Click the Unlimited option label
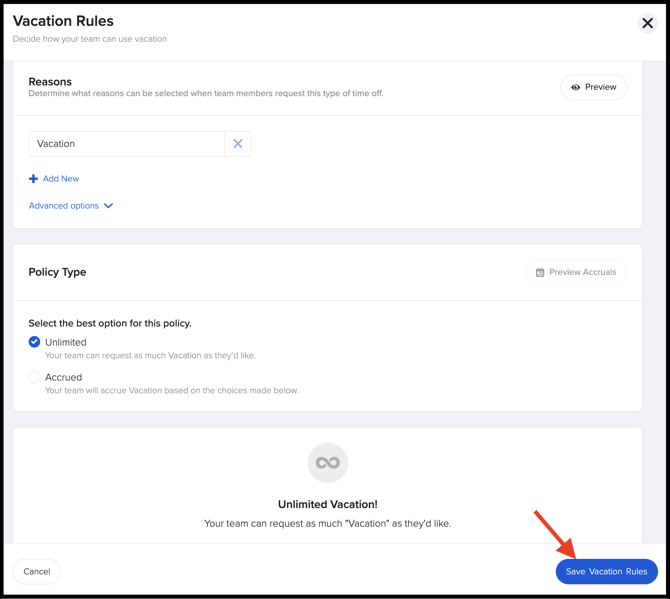 click(x=66, y=342)
